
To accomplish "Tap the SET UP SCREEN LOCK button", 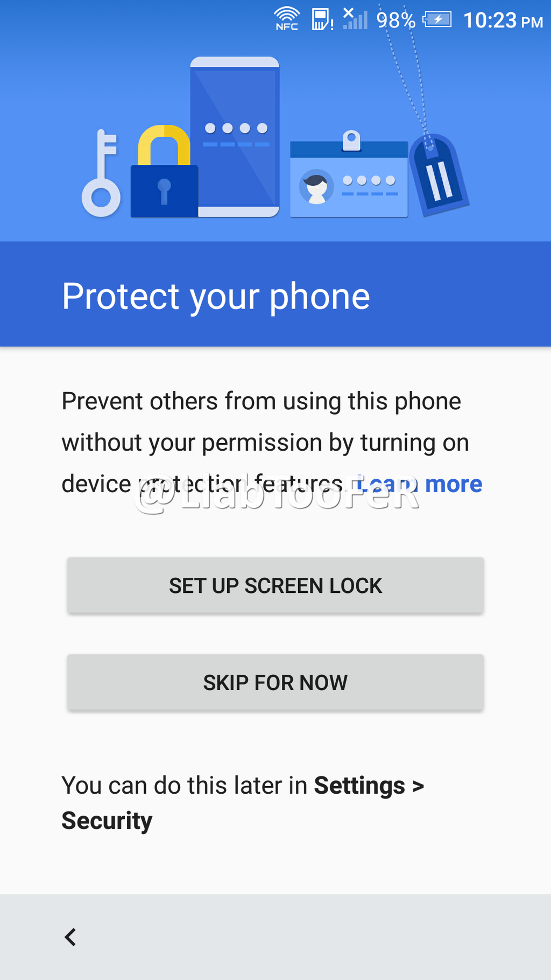I will 275,585.
